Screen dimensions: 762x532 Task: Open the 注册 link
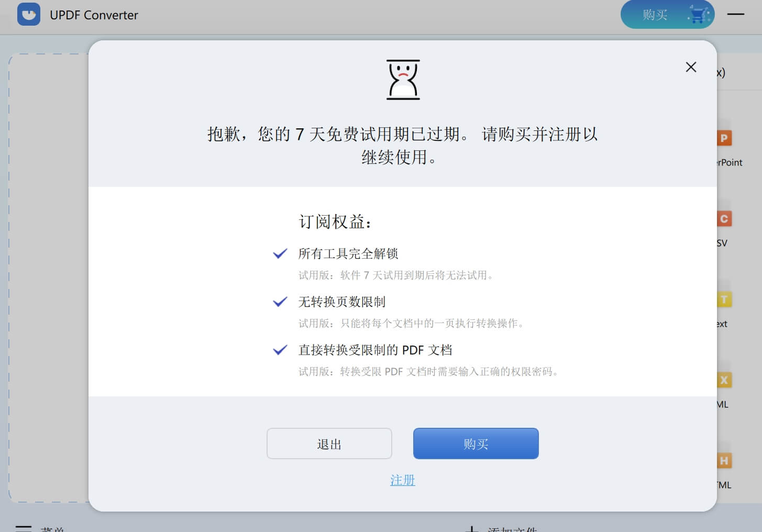(x=402, y=480)
